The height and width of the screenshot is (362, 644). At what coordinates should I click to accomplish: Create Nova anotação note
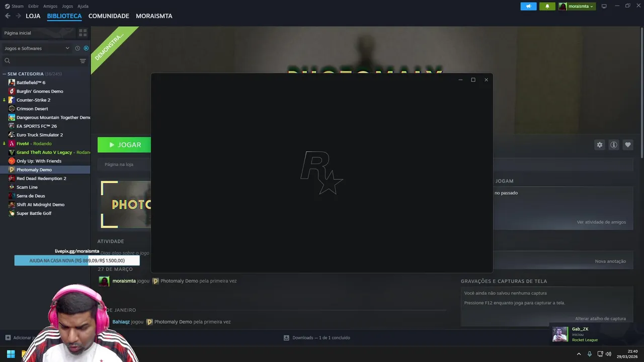610,261
